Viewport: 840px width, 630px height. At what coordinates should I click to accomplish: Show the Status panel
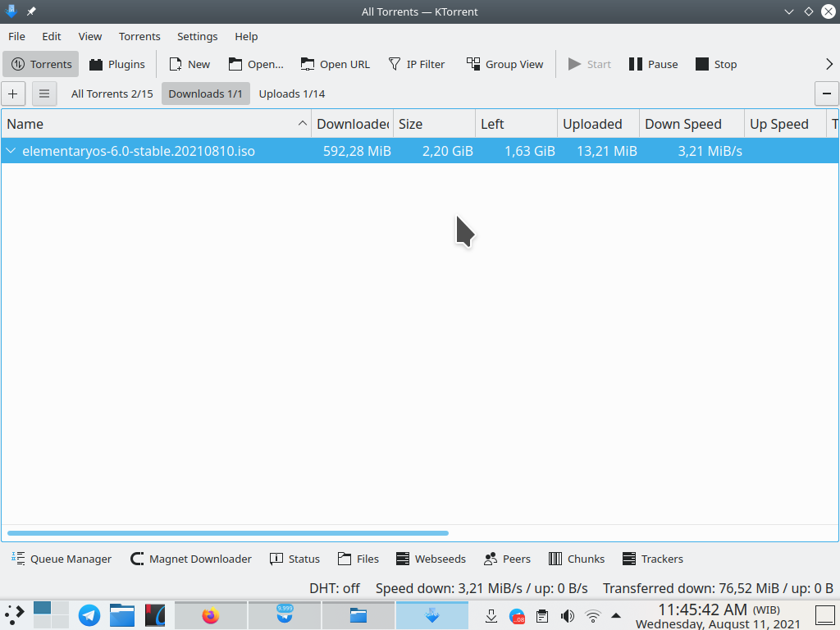[x=294, y=559]
